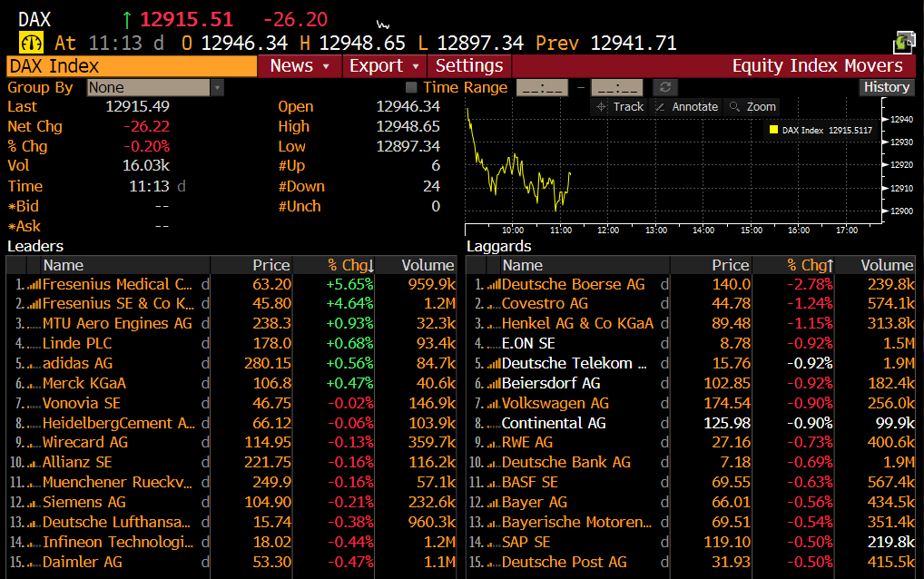Open the Allianz SE leader row

[231, 462]
